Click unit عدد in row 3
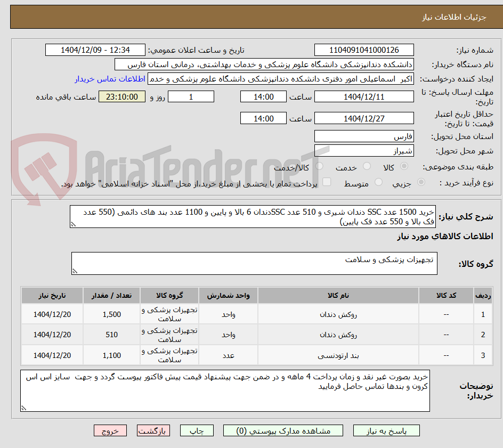 (x=229, y=355)
